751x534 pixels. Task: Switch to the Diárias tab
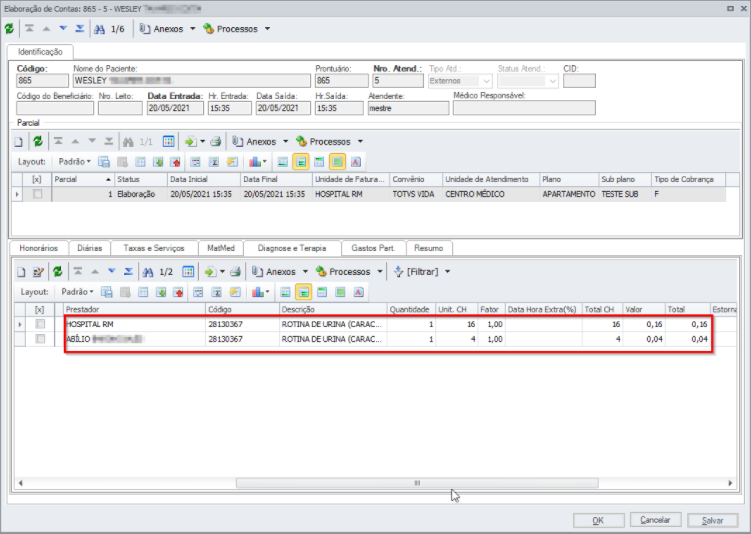point(90,248)
